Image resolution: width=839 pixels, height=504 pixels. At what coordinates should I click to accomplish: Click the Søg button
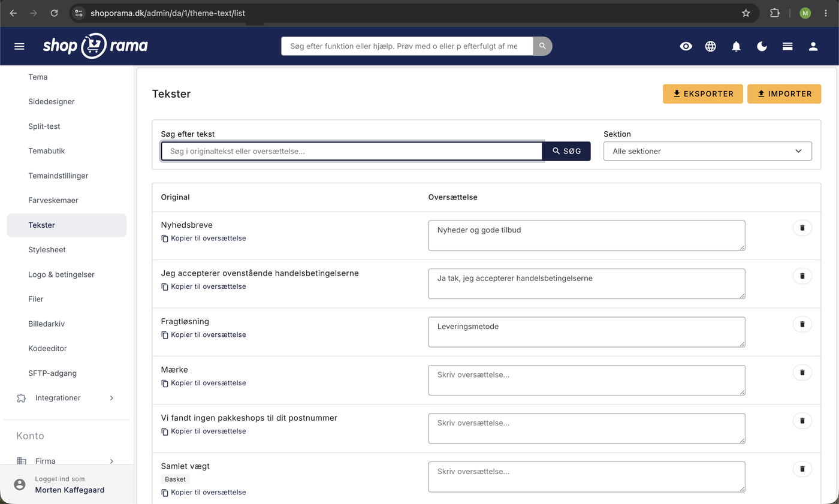566,151
